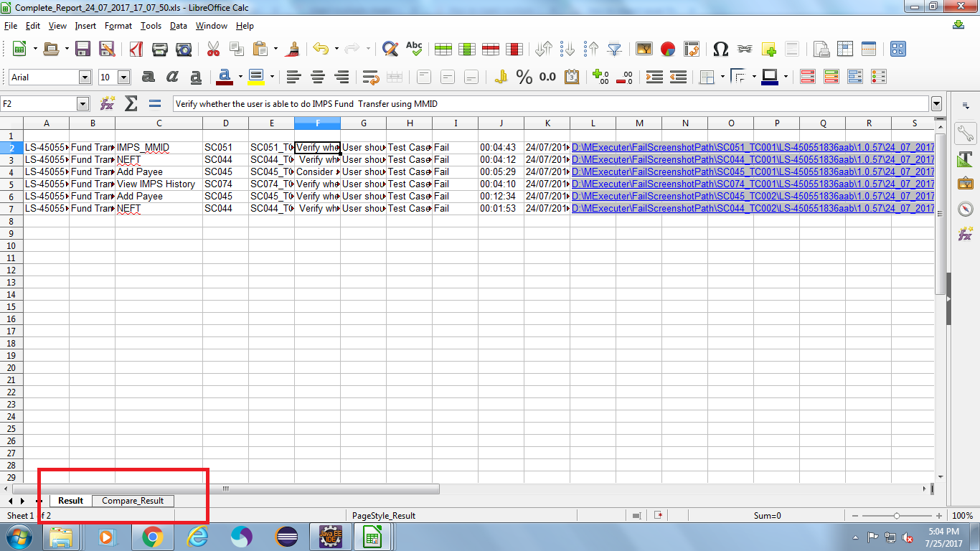Click the Undo arrow

click(x=320, y=49)
